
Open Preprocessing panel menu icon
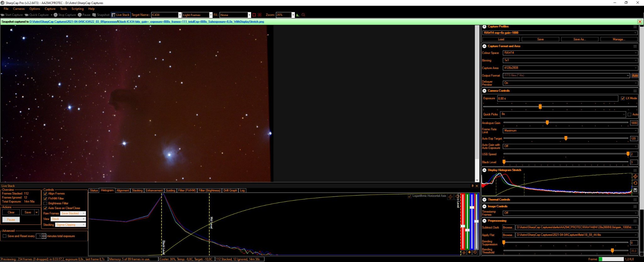(635, 221)
